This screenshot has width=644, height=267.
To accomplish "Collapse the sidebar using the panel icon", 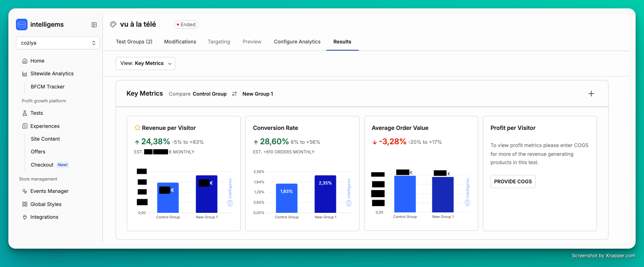I will (x=94, y=25).
